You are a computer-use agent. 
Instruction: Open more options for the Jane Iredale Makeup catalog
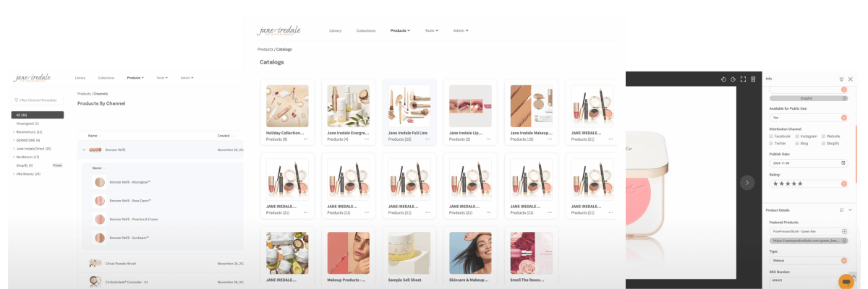pos(550,139)
